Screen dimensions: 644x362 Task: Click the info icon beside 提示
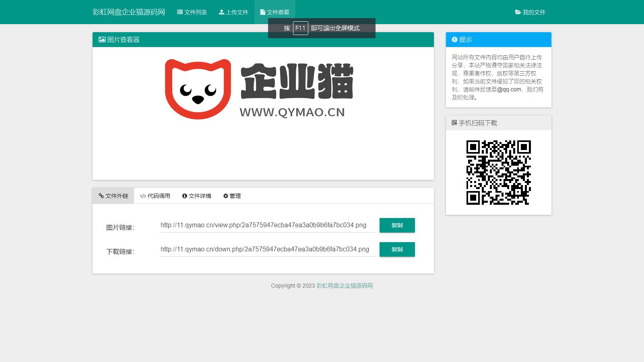[x=454, y=39]
